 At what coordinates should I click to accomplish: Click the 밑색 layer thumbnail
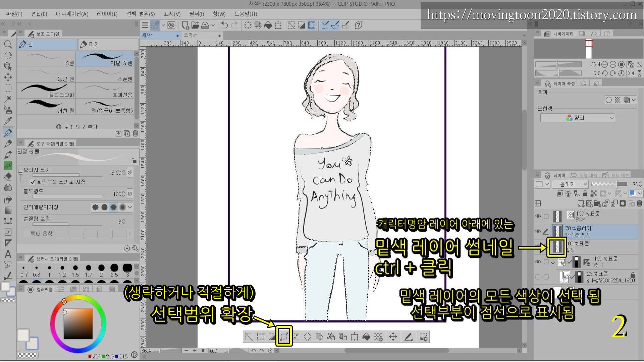(x=557, y=247)
